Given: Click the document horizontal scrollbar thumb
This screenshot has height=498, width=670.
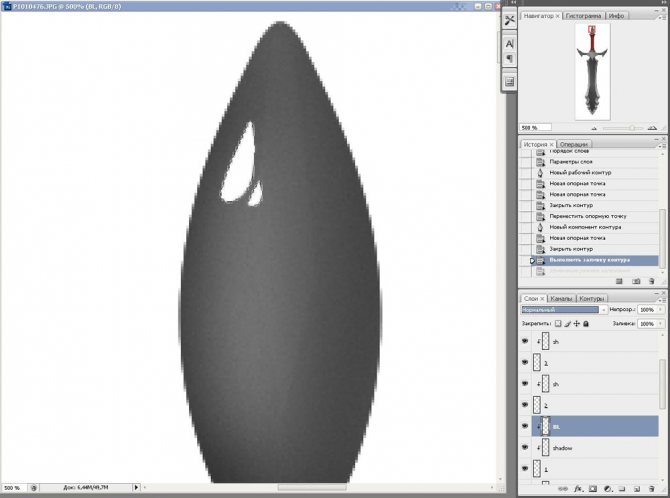Looking at the screenshot, I should pyautogui.click(x=312, y=487).
